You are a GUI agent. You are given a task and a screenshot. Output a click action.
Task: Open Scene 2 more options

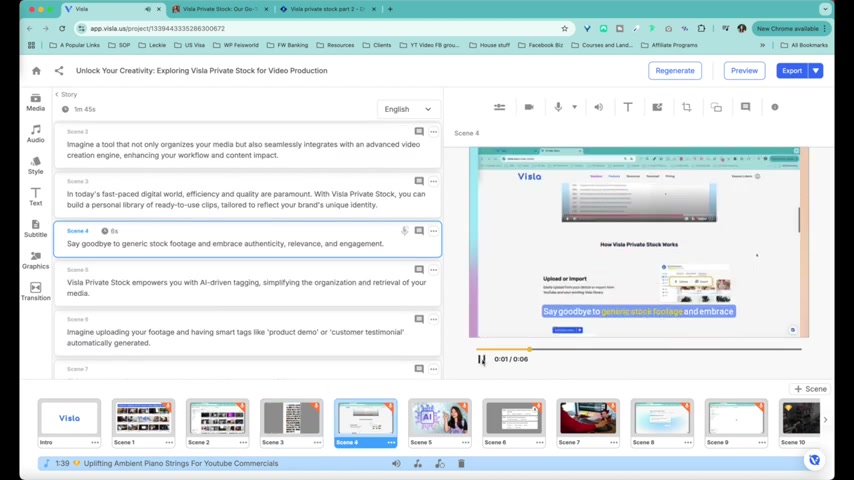pyautogui.click(x=434, y=132)
